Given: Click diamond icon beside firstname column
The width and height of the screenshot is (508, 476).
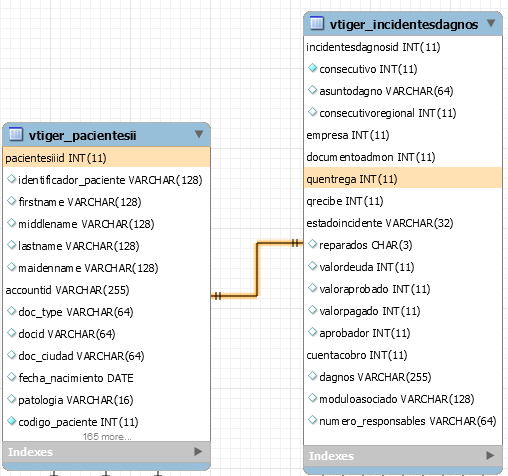Looking at the screenshot, I should pyautogui.click(x=11, y=201).
